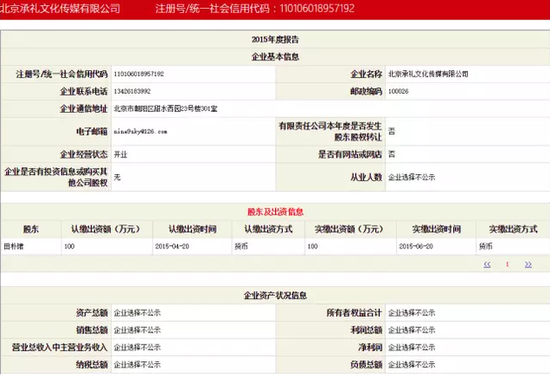Select 企业选择不公示 next to 营业总收入中主营业务收入
Screen dimensions: 550x378
(x=137, y=347)
